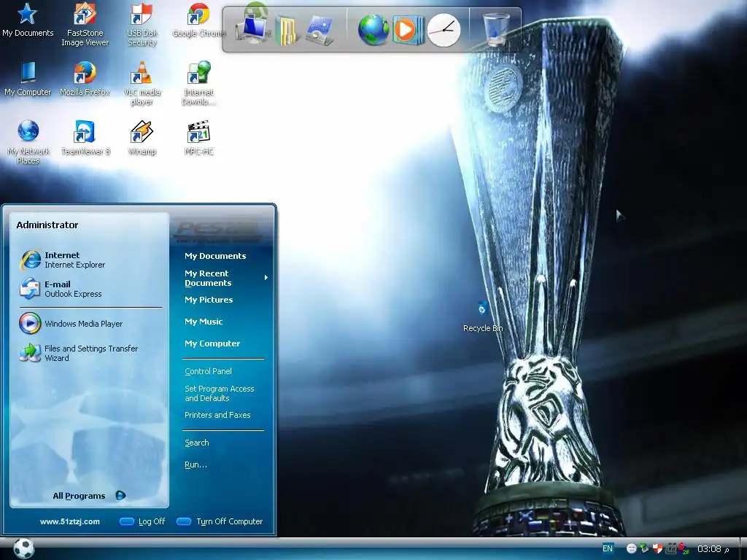
Task: Expand All Programs arrow
Action: click(x=120, y=496)
